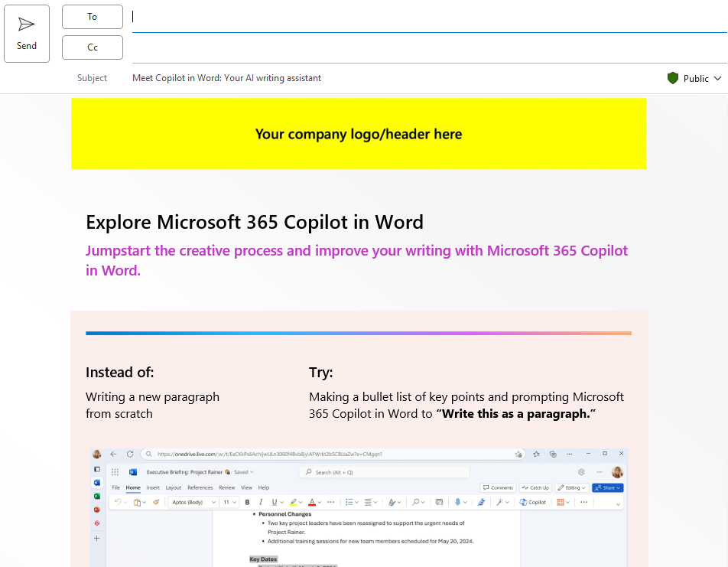Toggle Italic in embedded Word ribbon
728x567 pixels.
(261, 502)
